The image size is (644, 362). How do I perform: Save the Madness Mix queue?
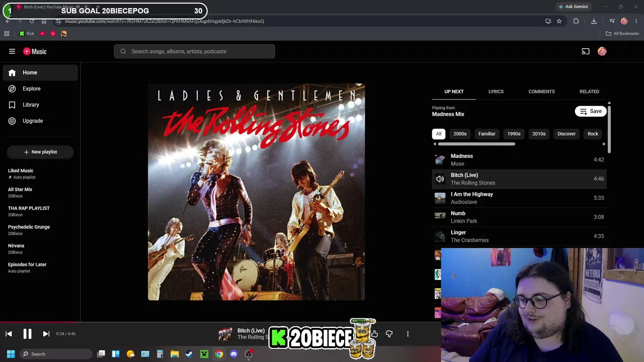591,111
